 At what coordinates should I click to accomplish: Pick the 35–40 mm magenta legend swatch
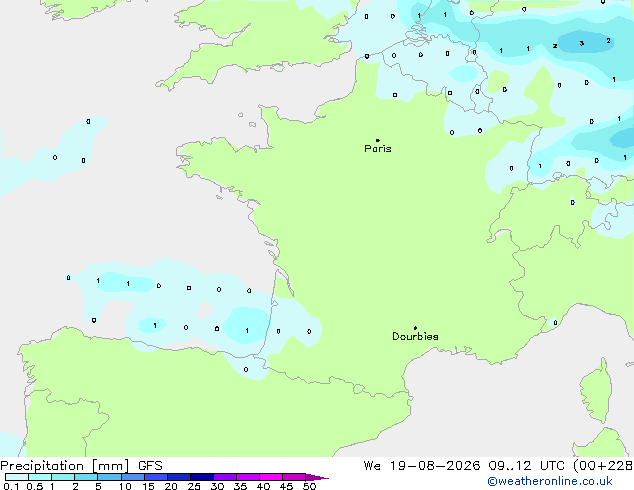(x=248, y=477)
